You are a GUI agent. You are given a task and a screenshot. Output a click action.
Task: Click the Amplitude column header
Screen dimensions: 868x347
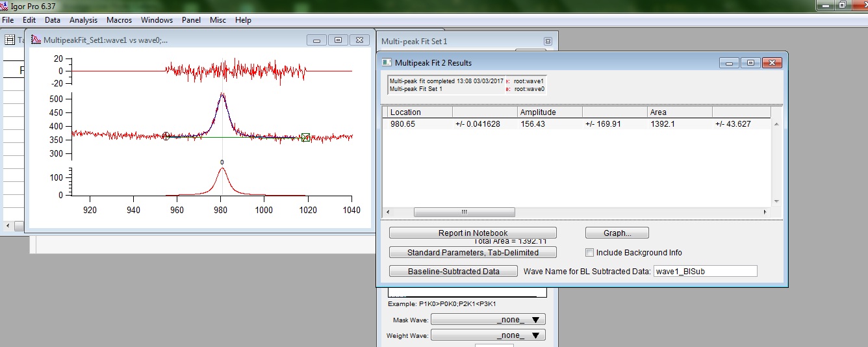(x=550, y=112)
